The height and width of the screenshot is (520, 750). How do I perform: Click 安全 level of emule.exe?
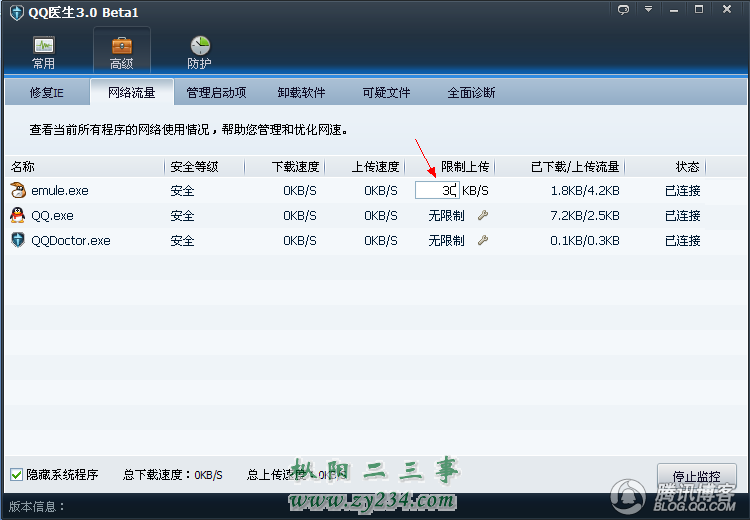click(182, 190)
